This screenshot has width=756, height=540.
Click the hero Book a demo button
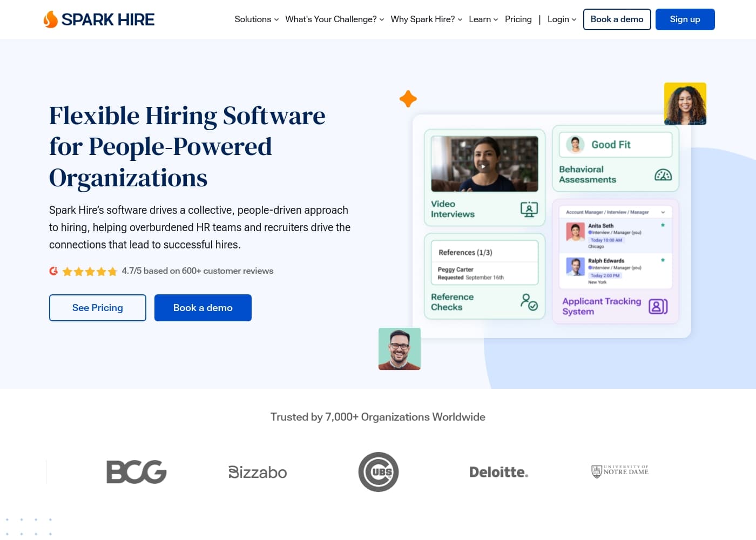[203, 308]
